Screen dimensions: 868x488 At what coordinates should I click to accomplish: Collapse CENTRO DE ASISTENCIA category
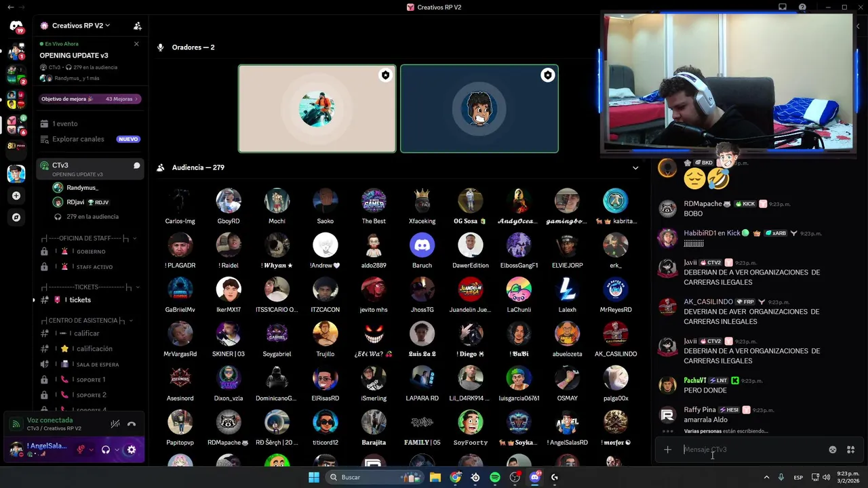click(x=87, y=321)
